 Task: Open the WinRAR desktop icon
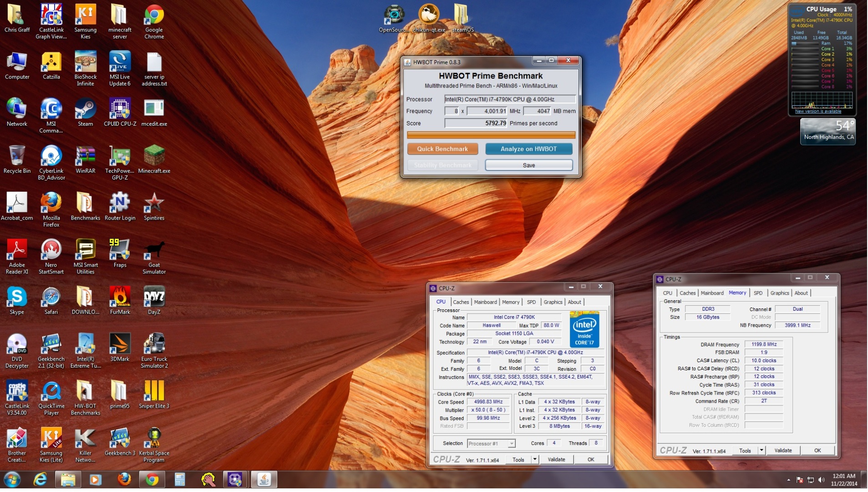click(85, 159)
